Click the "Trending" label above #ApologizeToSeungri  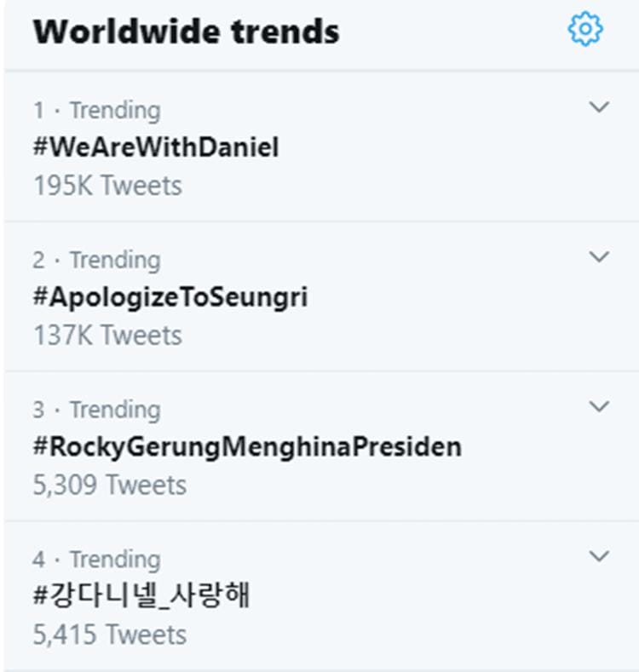[x=115, y=260]
